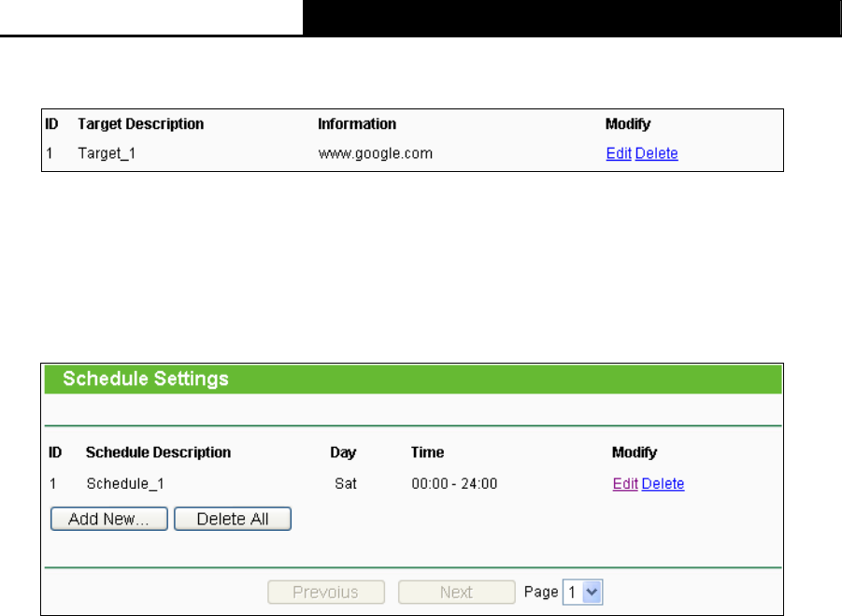The image size is (842, 616).
Task: Edit the Schedule_1 entry
Action: tap(624, 484)
